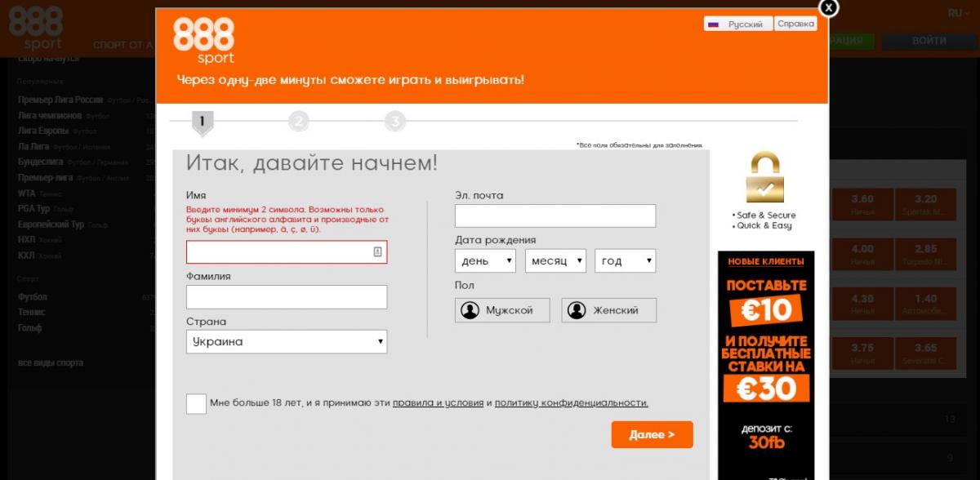Open the Страна dropdown showing Украина

click(287, 342)
